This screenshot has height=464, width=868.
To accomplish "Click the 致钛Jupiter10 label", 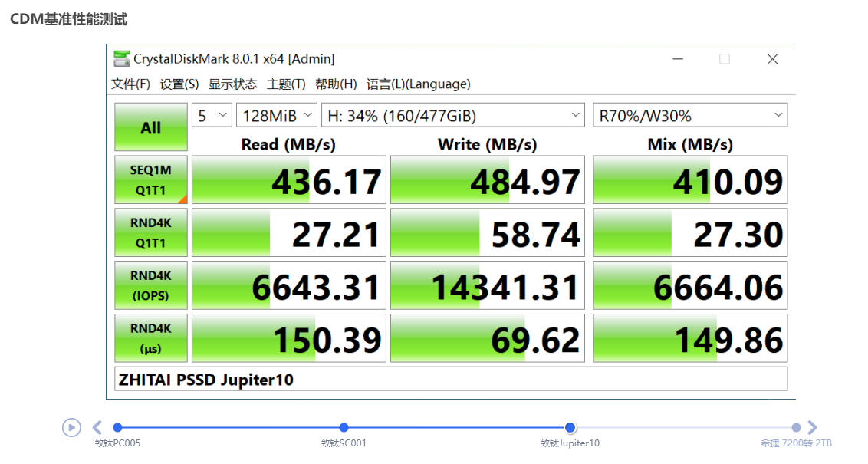I will pos(570,443).
